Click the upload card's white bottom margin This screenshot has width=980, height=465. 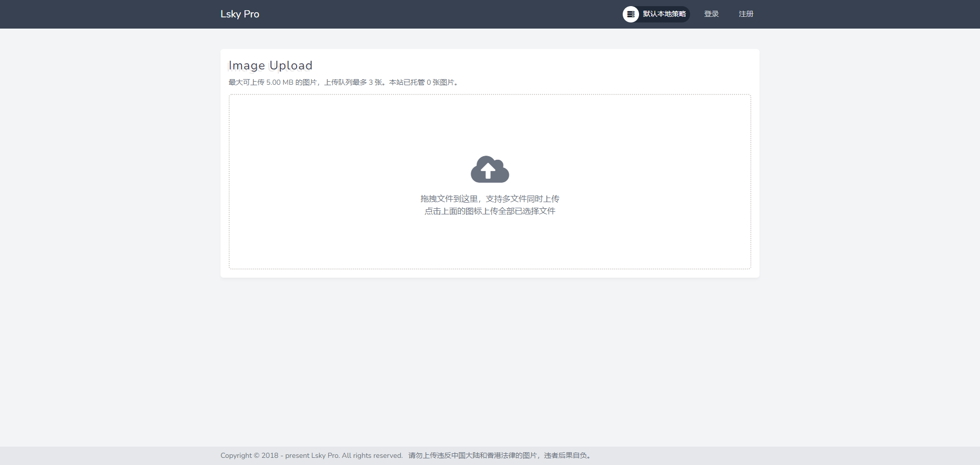pos(490,274)
